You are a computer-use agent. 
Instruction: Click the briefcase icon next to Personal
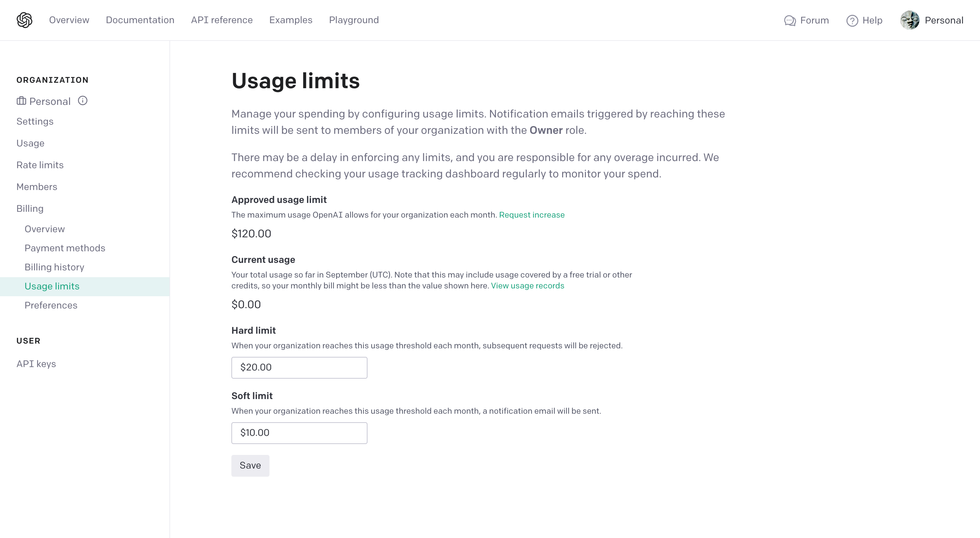click(21, 101)
